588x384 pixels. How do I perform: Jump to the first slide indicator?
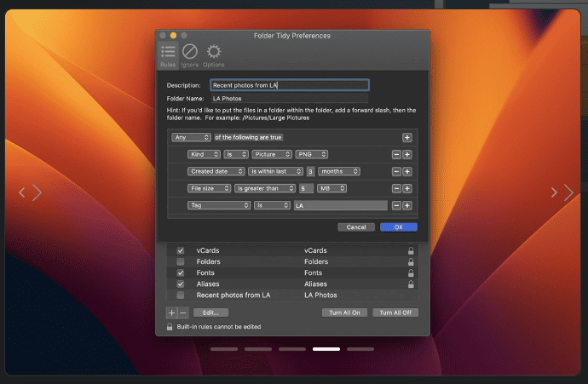pyautogui.click(x=224, y=349)
